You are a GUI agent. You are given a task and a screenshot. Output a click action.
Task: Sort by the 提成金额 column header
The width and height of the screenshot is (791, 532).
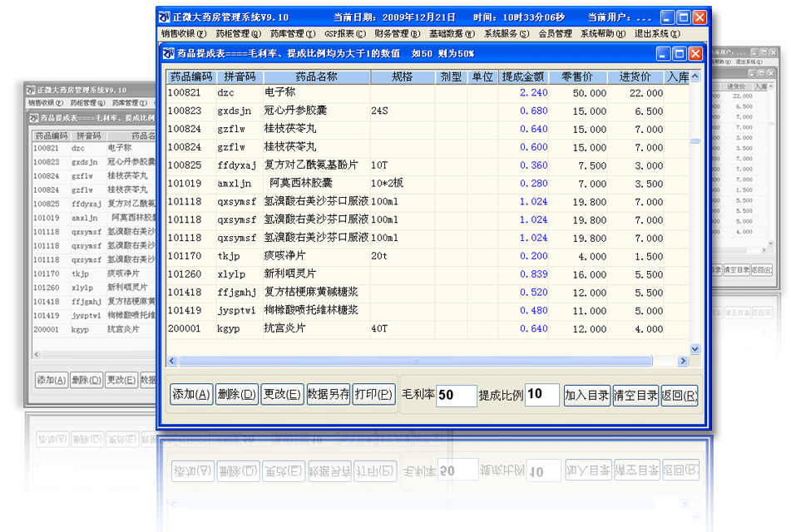[524, 77]
